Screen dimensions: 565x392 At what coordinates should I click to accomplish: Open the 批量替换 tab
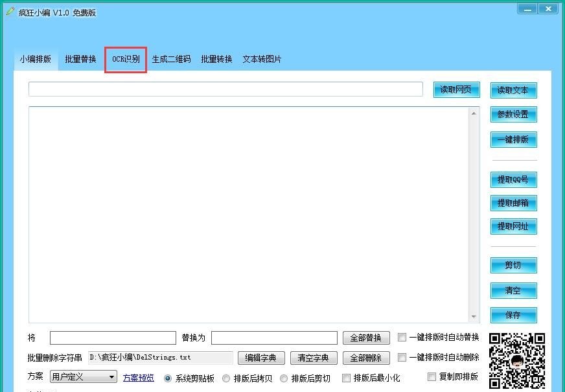pos(80,59)
